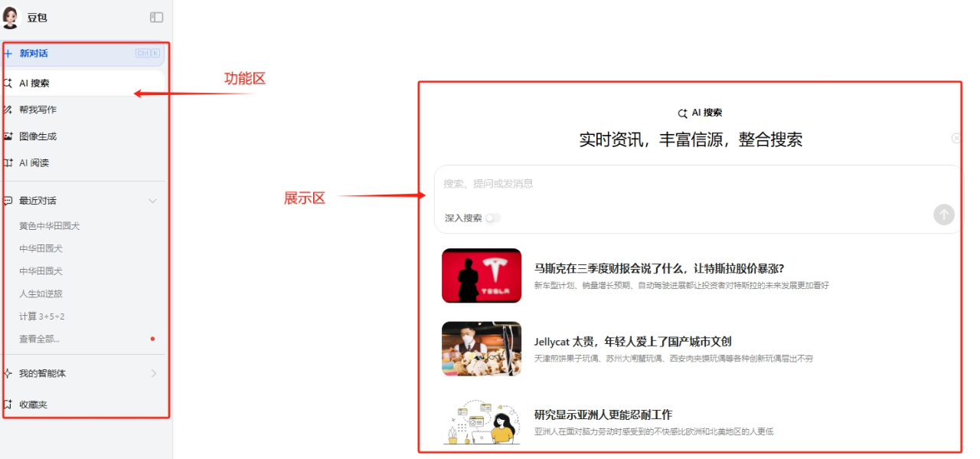Click the 最近对话 chat bubble icon
980x459 pixels.
point(8,201)
